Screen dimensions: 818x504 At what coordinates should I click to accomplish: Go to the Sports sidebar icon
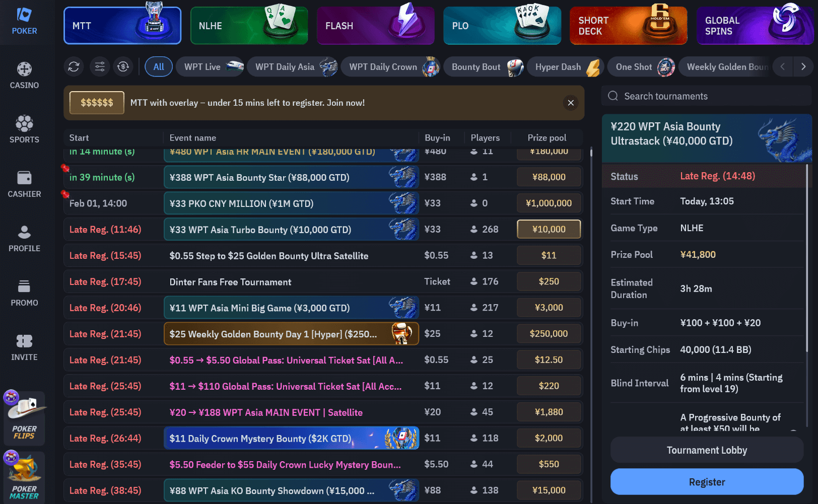[x=24, y=129]
